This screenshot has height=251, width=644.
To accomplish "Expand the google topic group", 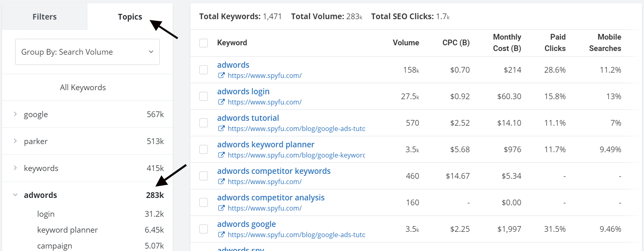I will [x=15, y=114].
